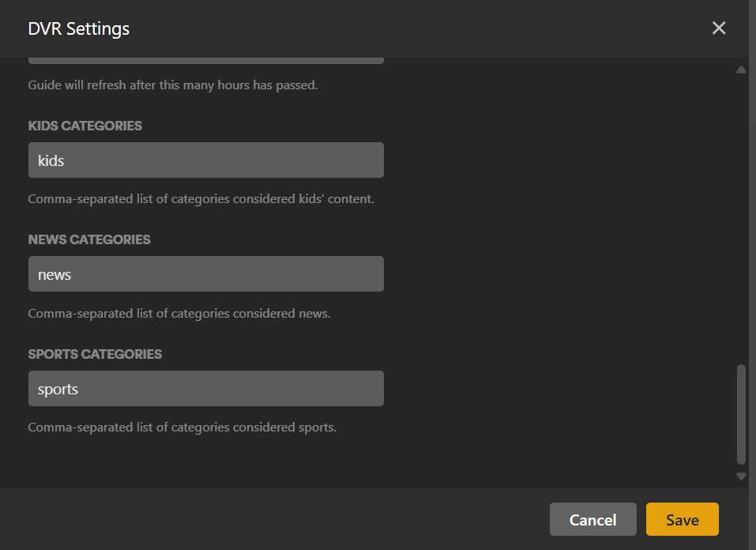Click the 'categories considered news' help text

coord(179,314)
